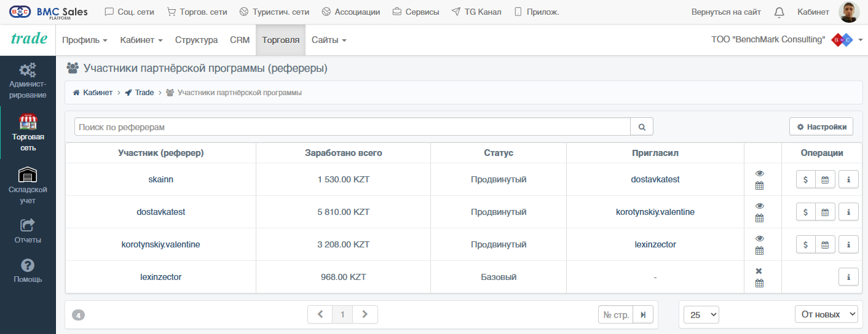Viewport: 868px width, 334px height.
Task: Click the Trade breadcrumb link
Action: [140, 93]
